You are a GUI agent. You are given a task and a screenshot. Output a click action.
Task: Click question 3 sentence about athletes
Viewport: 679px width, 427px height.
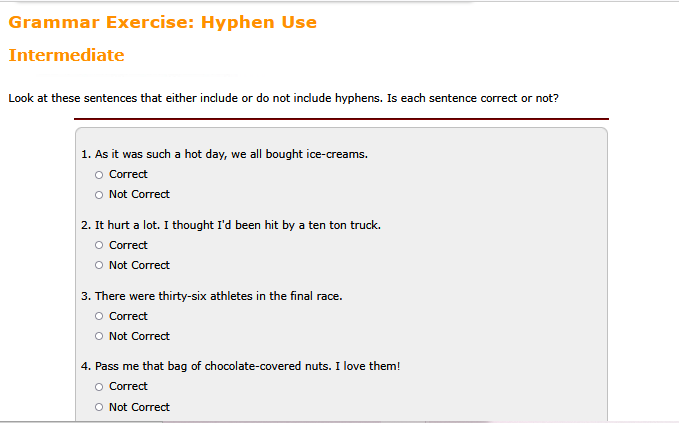click(211, 296)
